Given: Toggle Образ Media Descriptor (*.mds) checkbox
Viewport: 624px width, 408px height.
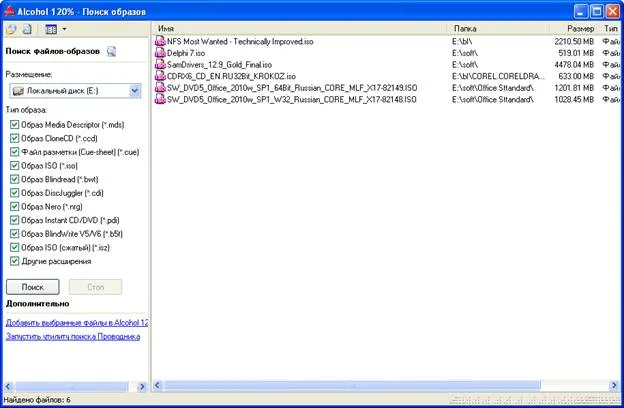Looking at the screenshot, I should click(14, 125).
